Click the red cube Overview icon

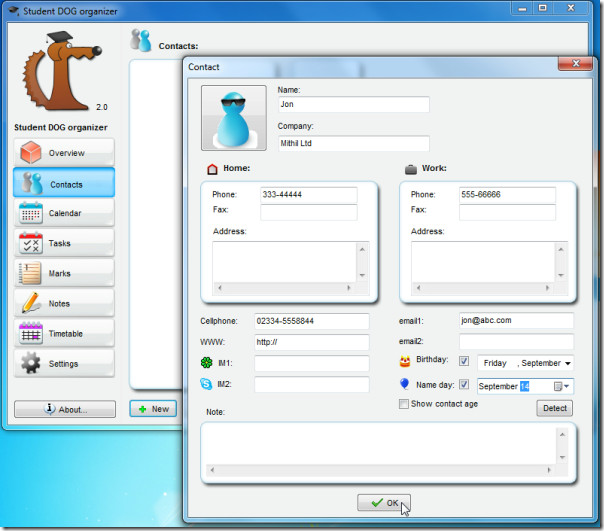(x=30, y=152)
